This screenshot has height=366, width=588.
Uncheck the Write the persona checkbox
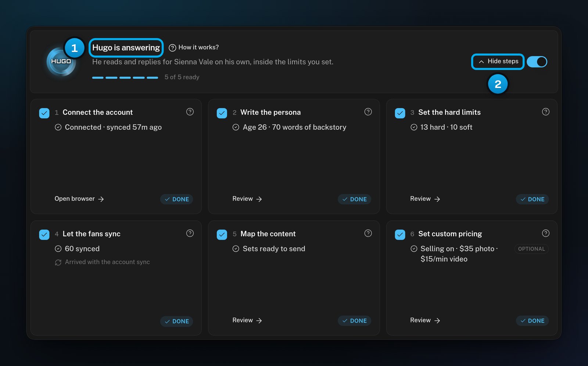pyautogui.click(x=222, y=113)
